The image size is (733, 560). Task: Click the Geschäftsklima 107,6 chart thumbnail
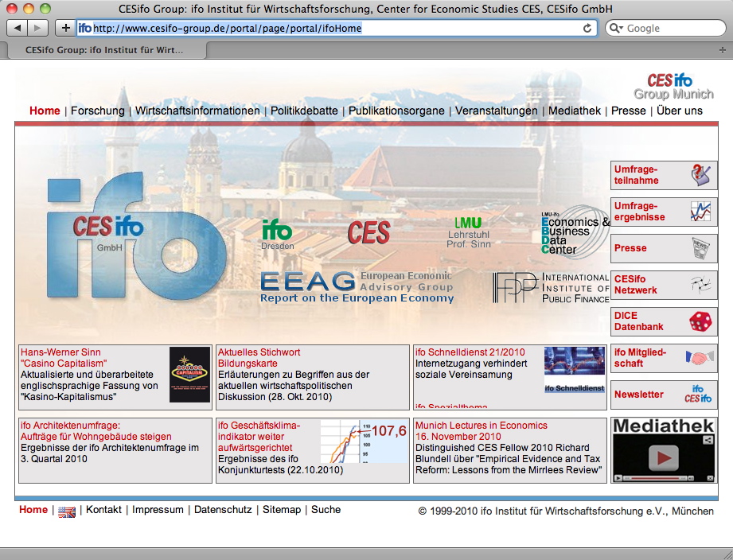click(x=365, y=441)
